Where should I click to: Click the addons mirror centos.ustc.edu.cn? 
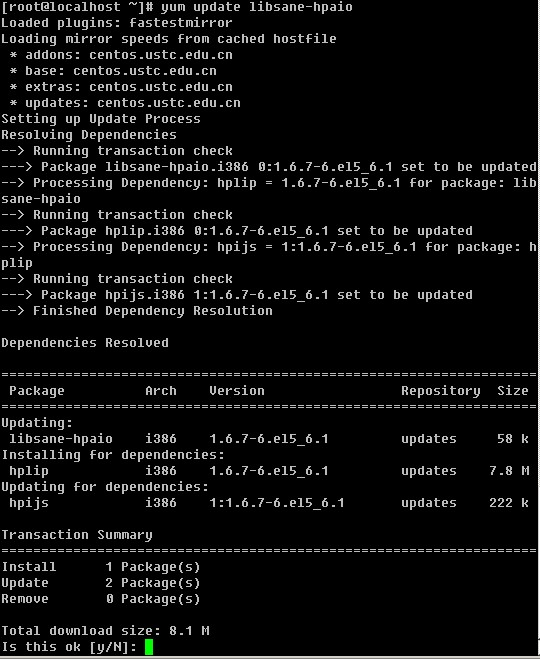point(161,55)
